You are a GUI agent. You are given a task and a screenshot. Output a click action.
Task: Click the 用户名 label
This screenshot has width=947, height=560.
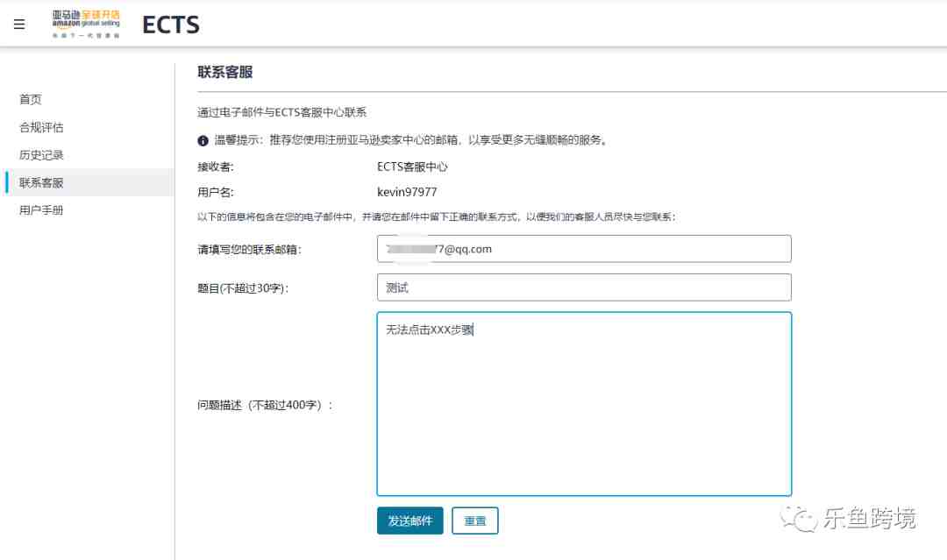click(215, 192)
